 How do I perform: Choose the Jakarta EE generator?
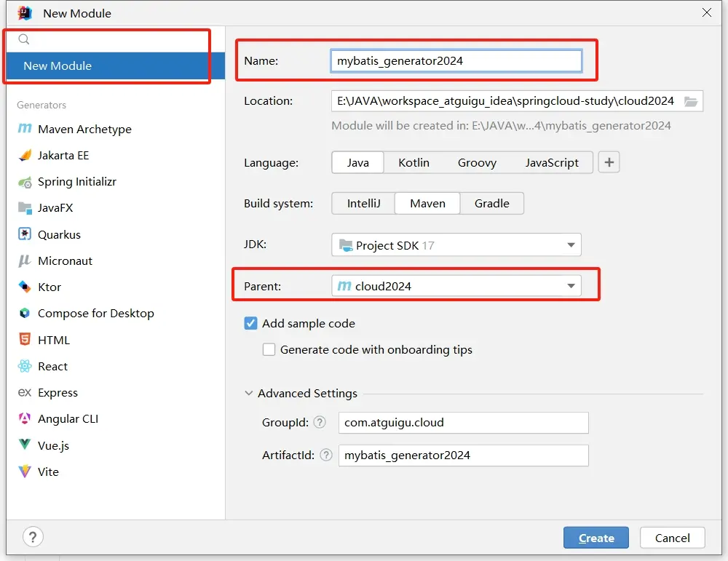[x=63, y=155]
